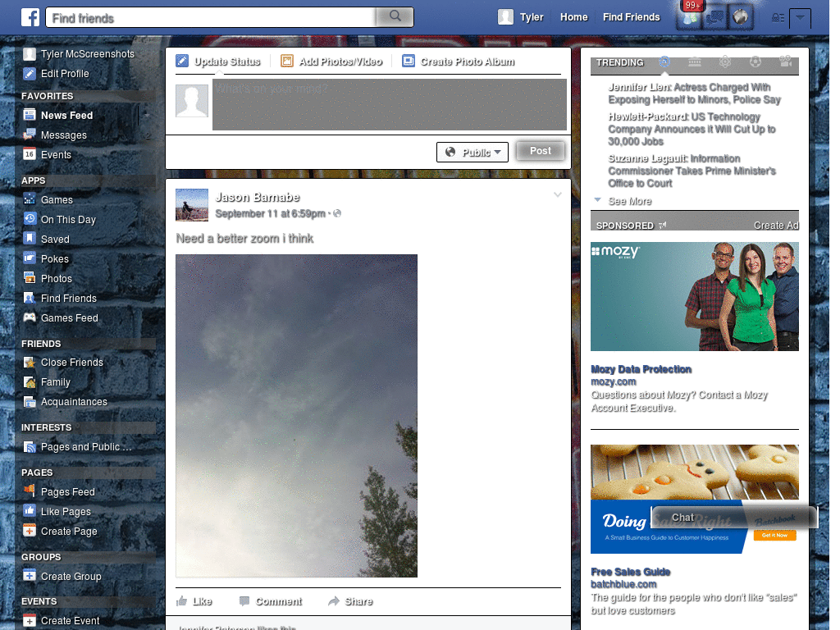
Task: Click the Games app icon
Action: tap(30, 199)
